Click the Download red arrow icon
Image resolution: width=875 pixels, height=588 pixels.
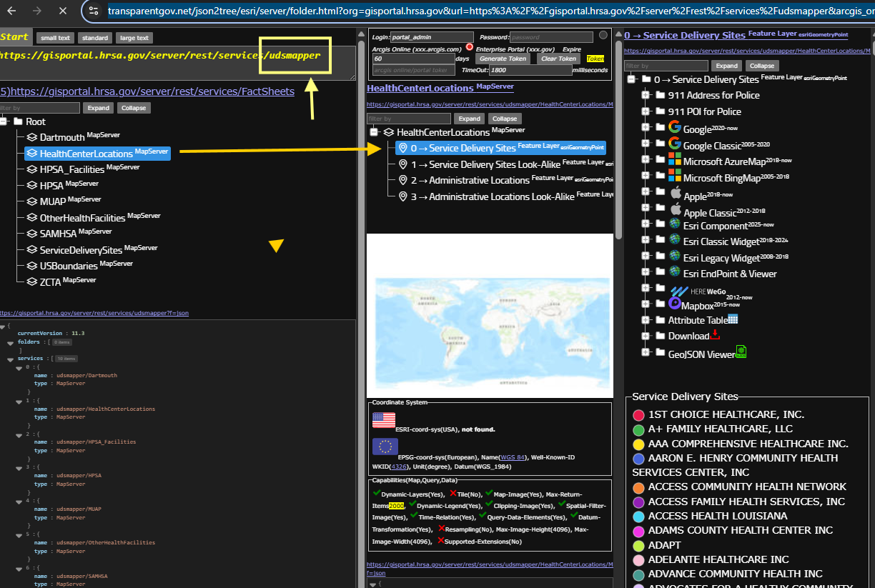(x=716, y=334)
